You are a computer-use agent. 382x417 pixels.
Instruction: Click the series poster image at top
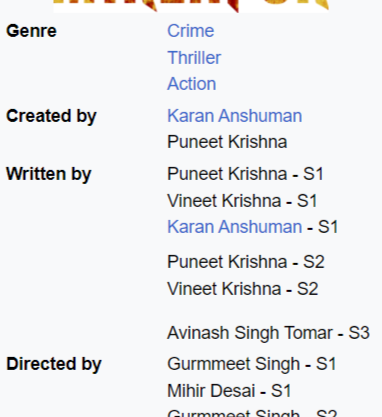[x=191, y=6]
